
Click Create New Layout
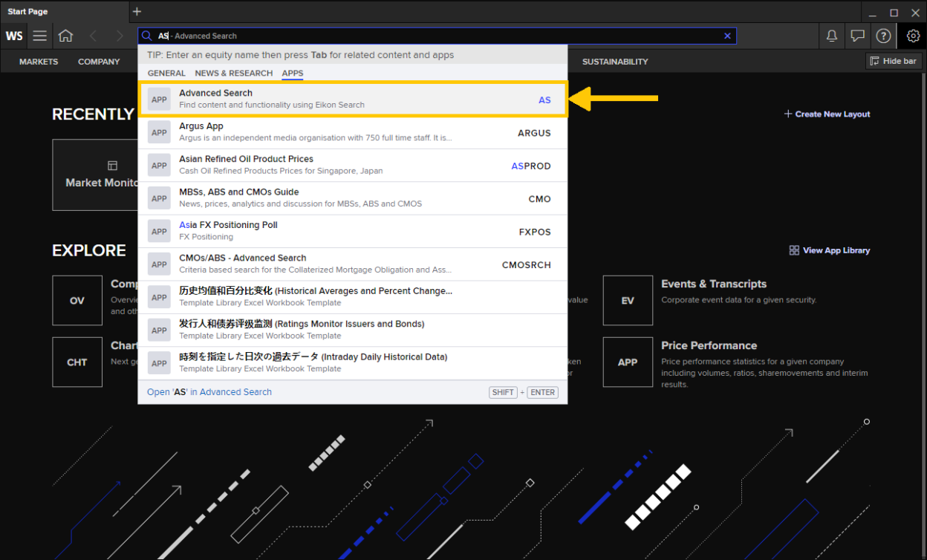point(827,114)
